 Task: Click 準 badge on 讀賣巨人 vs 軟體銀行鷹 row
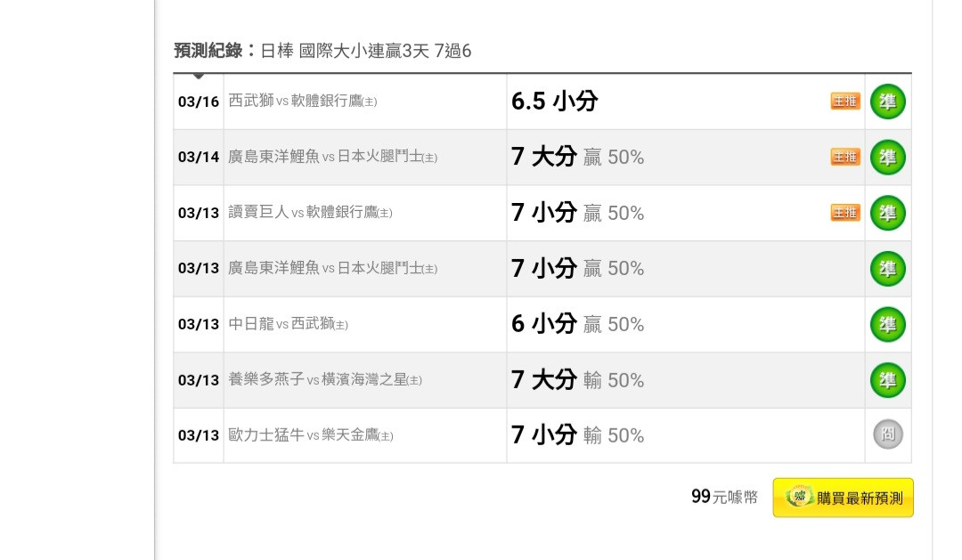[888, 213]
